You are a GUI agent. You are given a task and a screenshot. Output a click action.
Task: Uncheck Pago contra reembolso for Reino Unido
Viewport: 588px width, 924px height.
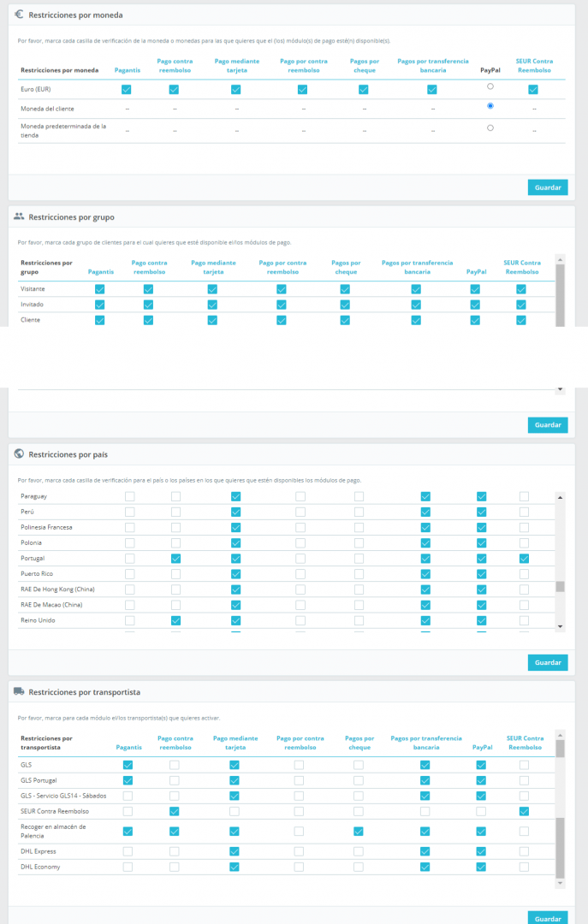[175, 620]
